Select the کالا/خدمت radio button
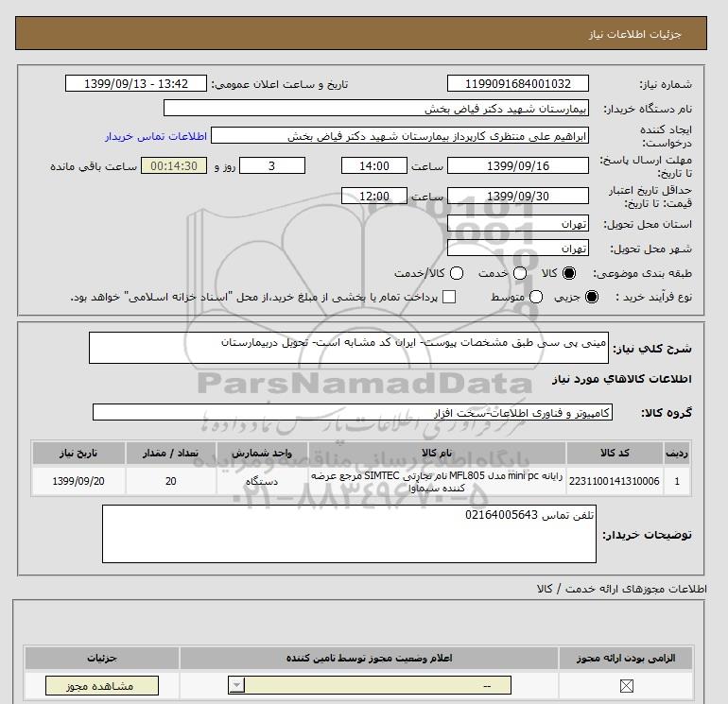Image resolution: width=728 pixels, height=704 pixels. pos(457,273)
